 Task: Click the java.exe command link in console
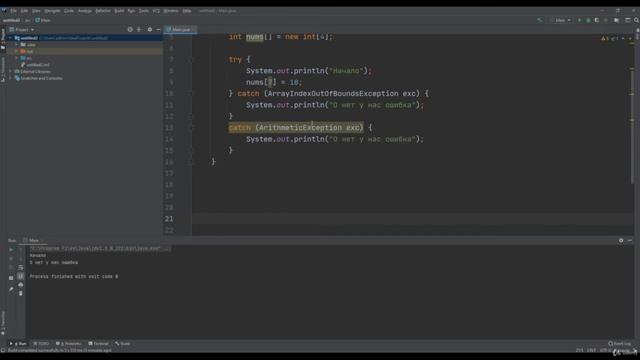[x=95, y=248]
